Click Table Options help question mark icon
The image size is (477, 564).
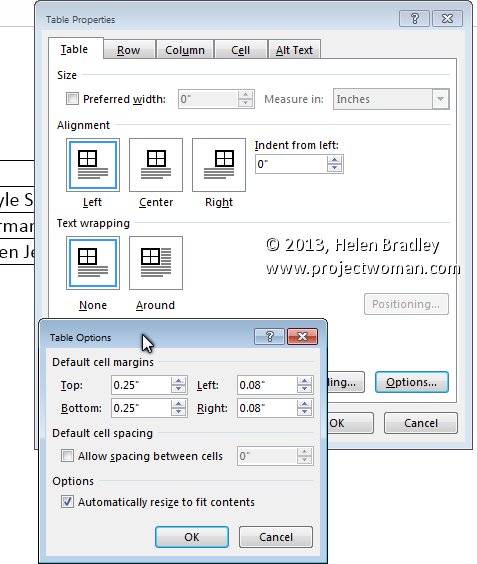pyautogui.click(x=269, y=337)
